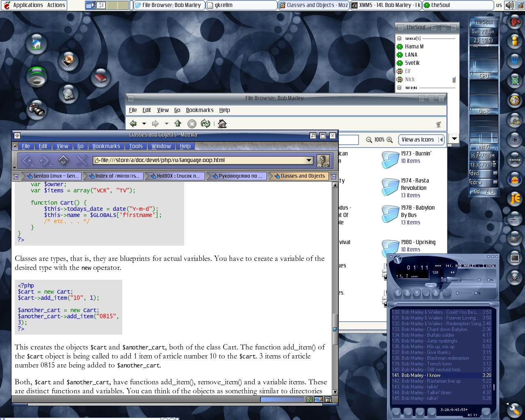This screenshot has height=420, width=525.
Task: Select track 137 Give thanks in playlist
Action: tap(441, 352)
